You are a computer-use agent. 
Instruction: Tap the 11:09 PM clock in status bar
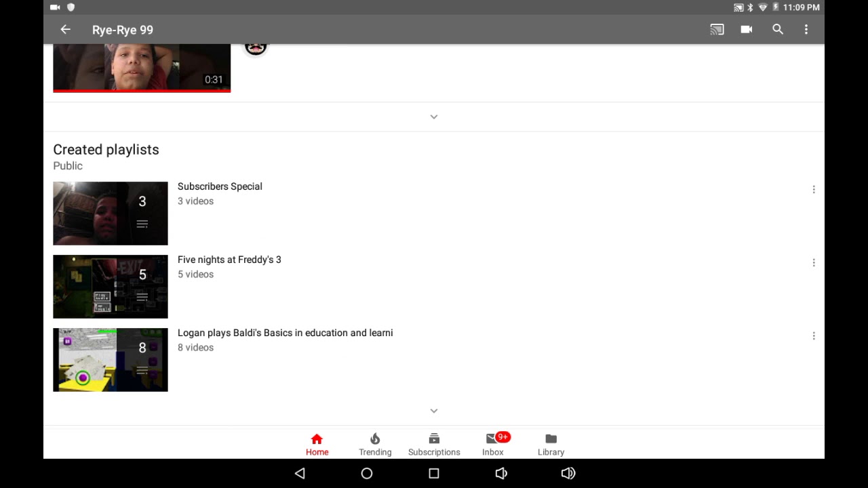coord(802,7)
